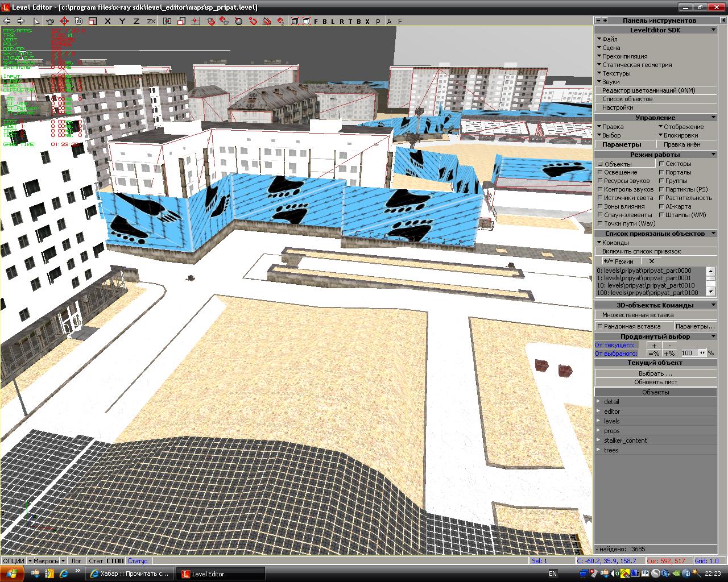Enable the Ресурсы звуков mode

click(623, 181)
